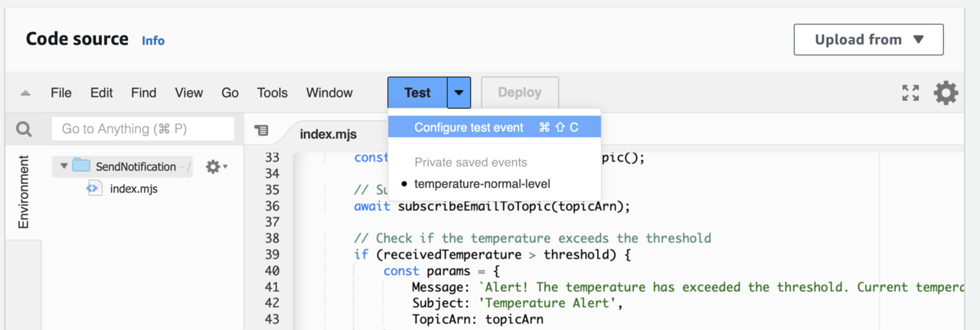
Task: Click the blue Test button
Action: click(x=417, y=93)
